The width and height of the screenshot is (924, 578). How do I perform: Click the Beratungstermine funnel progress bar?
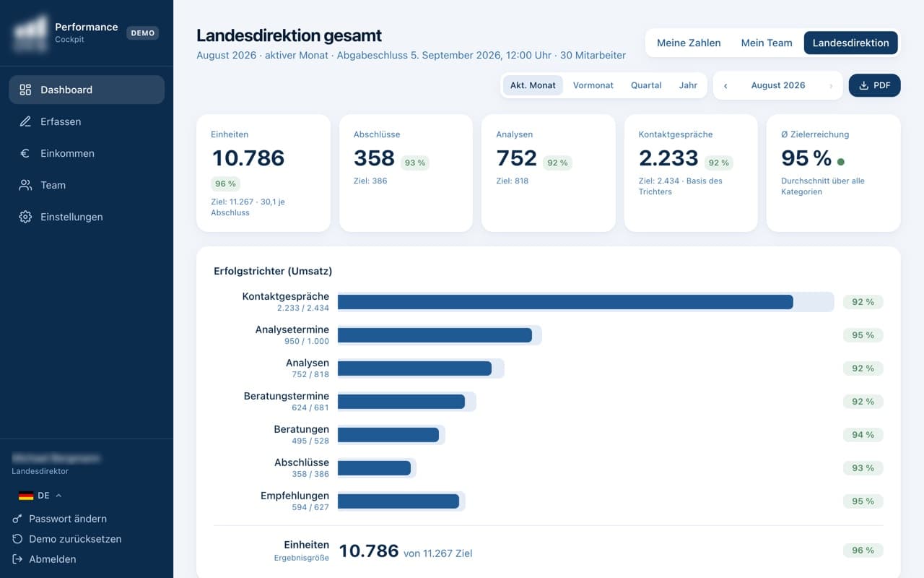[407, 402]
